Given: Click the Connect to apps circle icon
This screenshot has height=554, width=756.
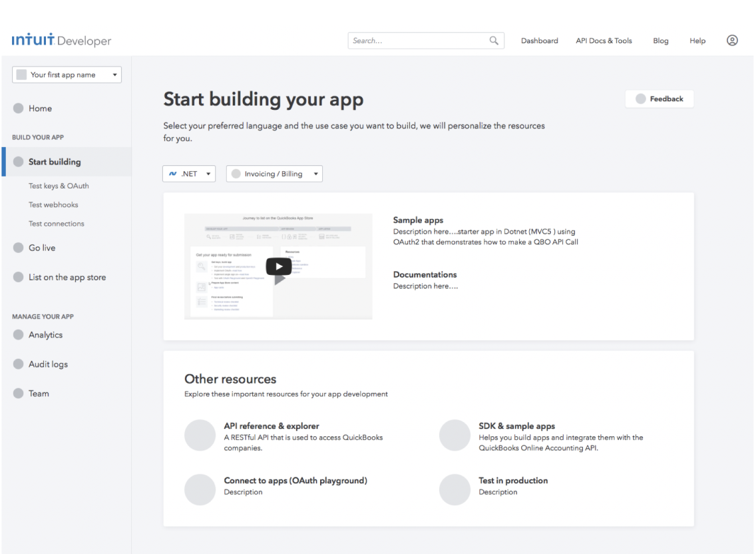Looking at the screenshot, I should 200,489.
